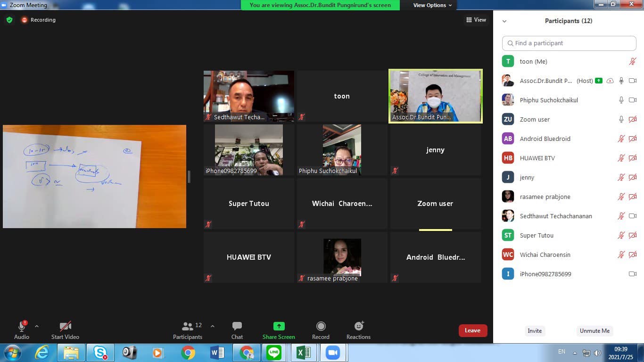Expand the View Options dropdown
The height and width of the screenshot is (362, 644).
pos(432,5)
